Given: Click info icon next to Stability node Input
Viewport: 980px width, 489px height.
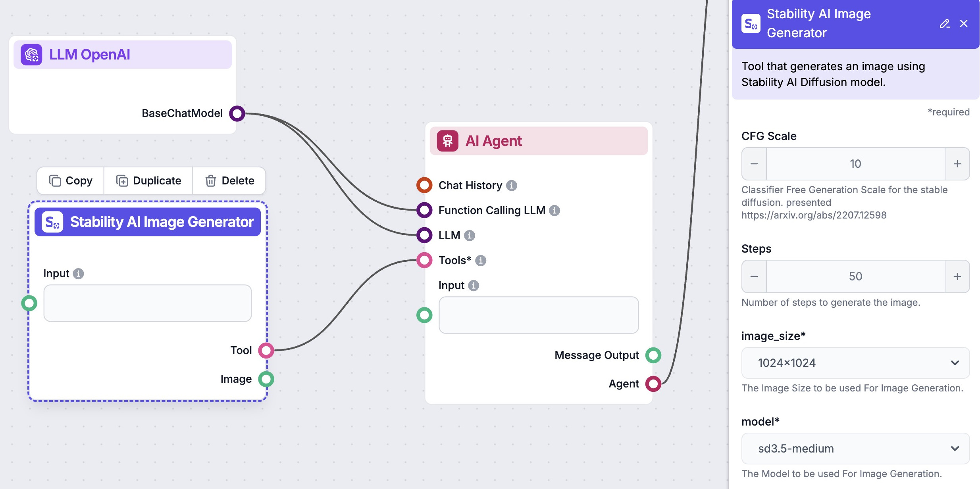Looking at the screenshot, I should click(79, 274).
